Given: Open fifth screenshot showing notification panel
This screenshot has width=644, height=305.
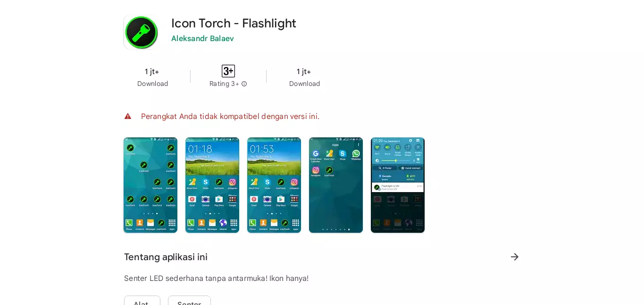Looking at the screenshot, I should 398,185.
